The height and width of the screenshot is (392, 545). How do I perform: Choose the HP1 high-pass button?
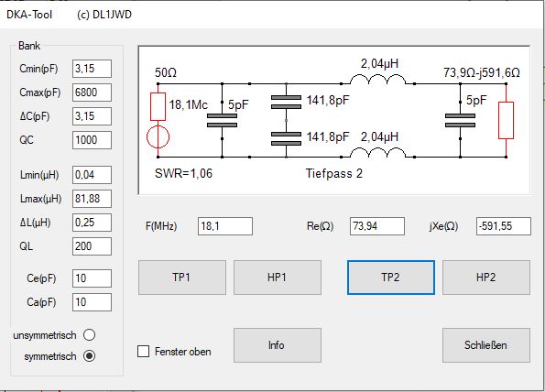pyautogui.click(x=278, y=278)
